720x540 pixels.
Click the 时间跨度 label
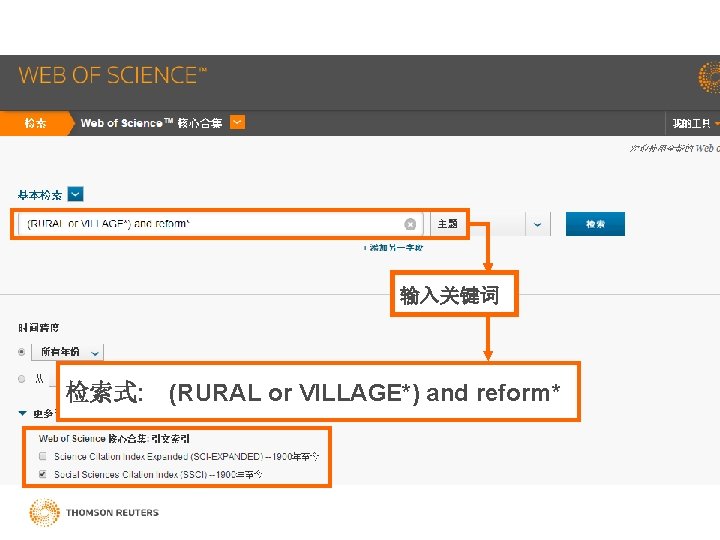coord(39,327)
